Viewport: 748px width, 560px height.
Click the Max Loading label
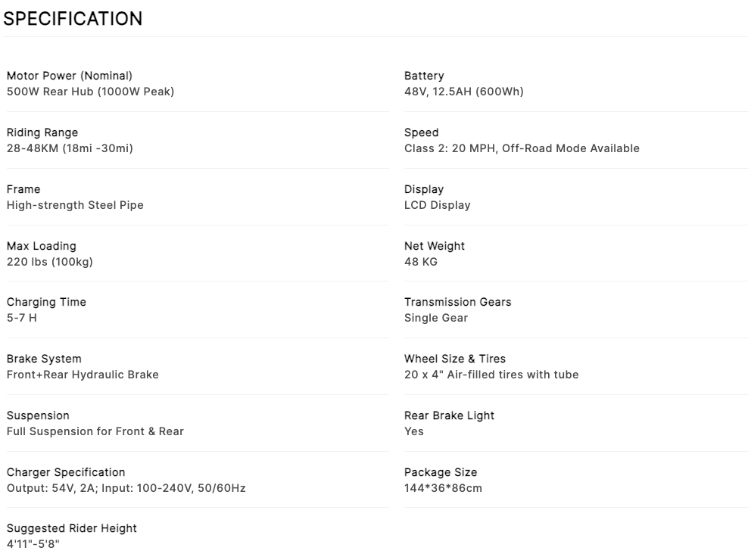click(41, 246)
